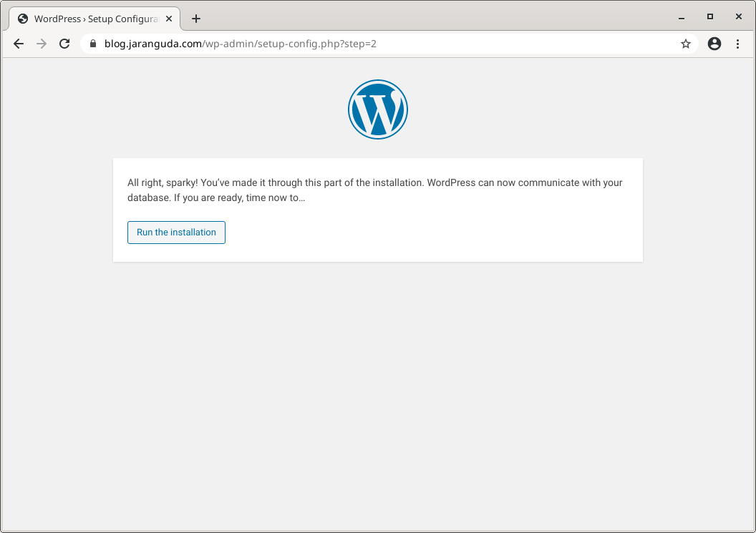Close the WordPress Setup Configuration tab
Image resolution: width=756 pixels, height=533 pixels.
170,19
